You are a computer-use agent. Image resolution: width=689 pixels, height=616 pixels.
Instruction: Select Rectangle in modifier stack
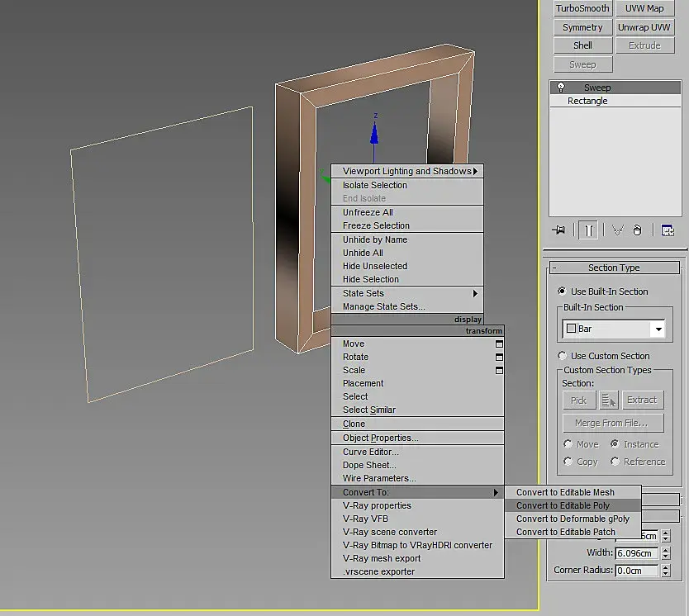pyautogui.click(x=615, y=101)
